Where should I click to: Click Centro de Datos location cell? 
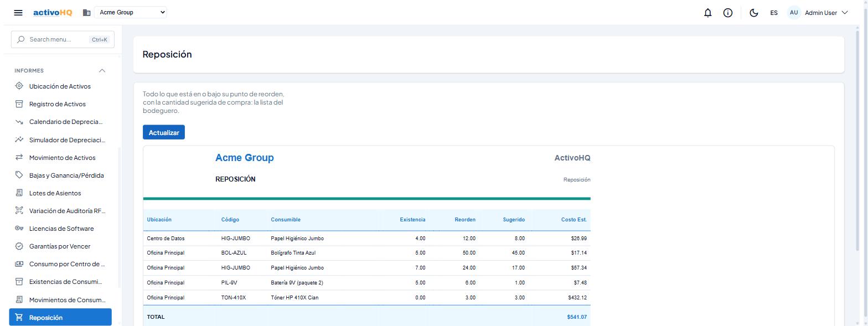point(166,239)
